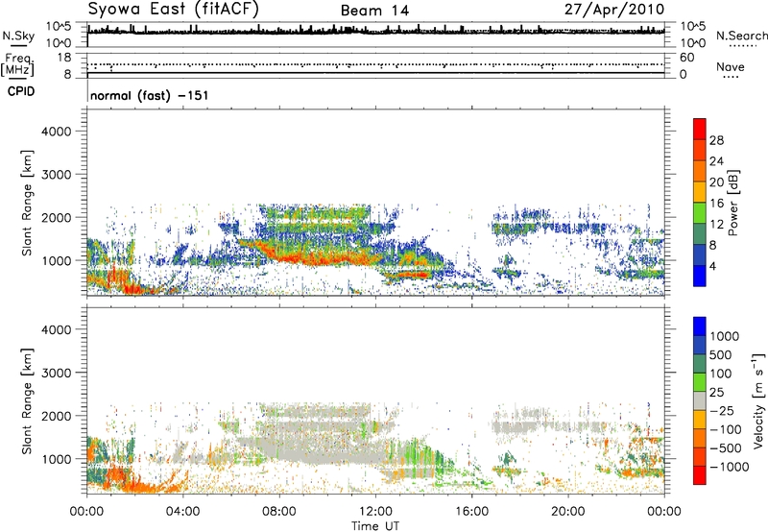Click the date '27/Apr/2010'
The width and height of the screenshot is (768, 532).
point(614,10)
